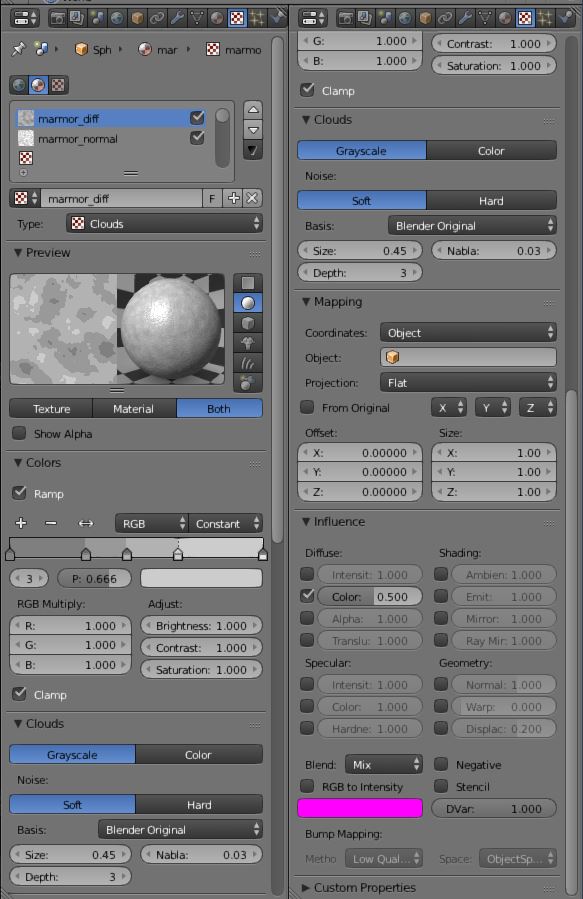Image resolution: width=583 pixels, height=899 pixels.
Task: Toggle the pin icon beside the breadcrumb
Action: point(18,49)
